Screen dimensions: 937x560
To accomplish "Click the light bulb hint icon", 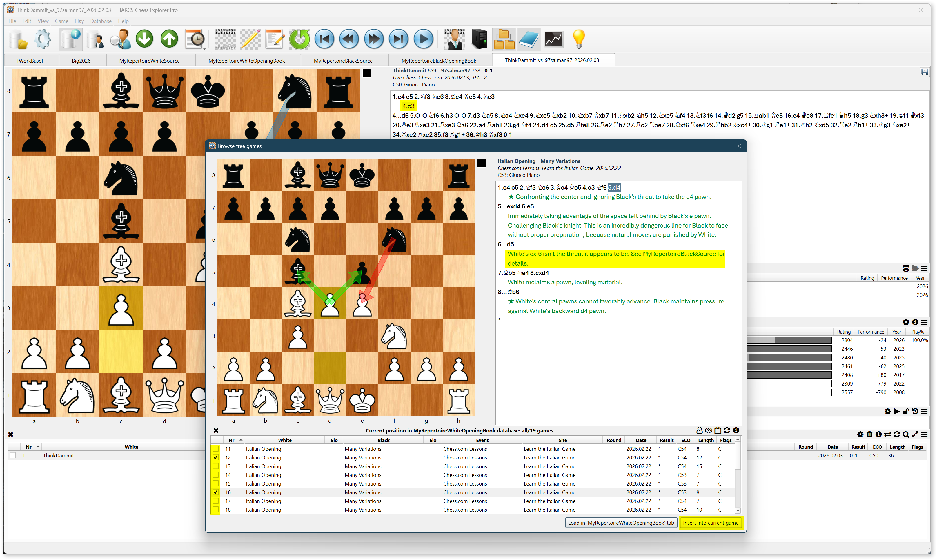I will click(578, 39).
